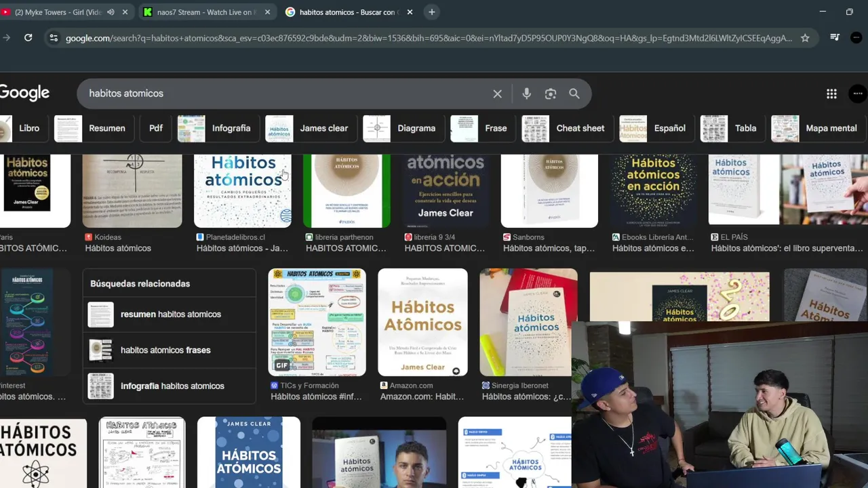Open the libreria 9 3/4 image result
Viewport: 868px width, 488px height.
click(x=446, y=190)
